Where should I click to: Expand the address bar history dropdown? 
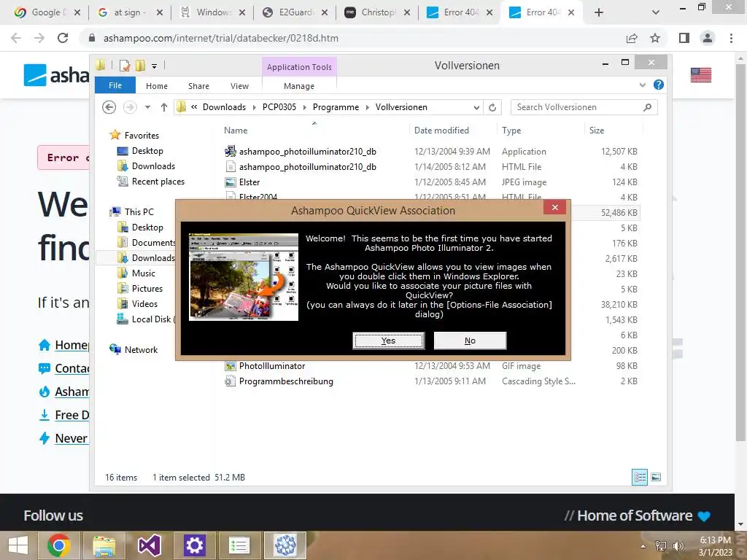(x=476, y=108)
